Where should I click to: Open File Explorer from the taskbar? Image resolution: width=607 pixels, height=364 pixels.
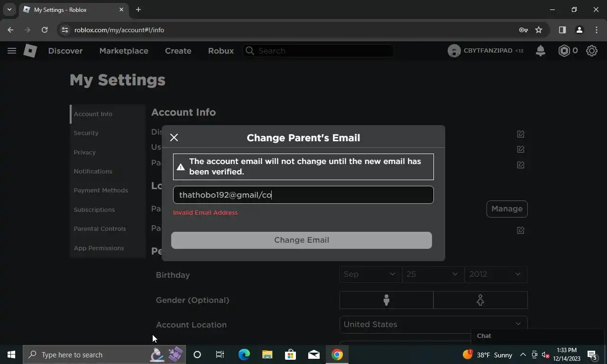267,355
